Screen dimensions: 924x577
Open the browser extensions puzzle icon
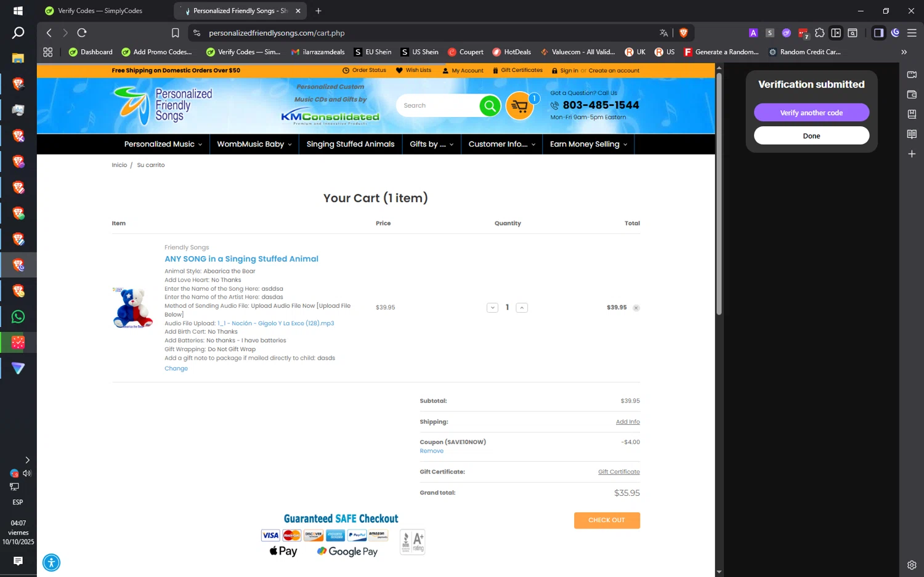[819, 33]
